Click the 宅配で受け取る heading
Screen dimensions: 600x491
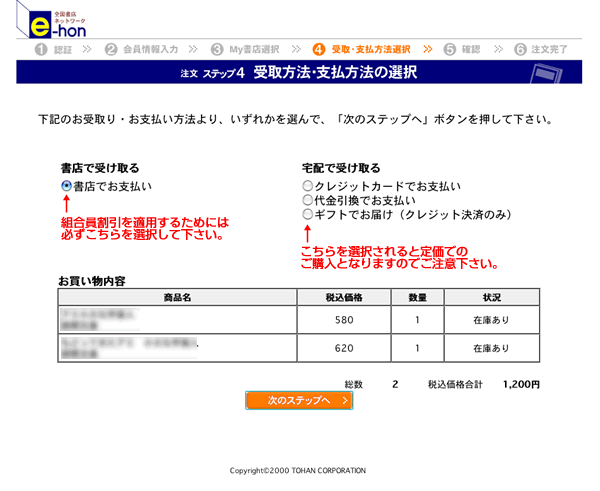[341, 168]
